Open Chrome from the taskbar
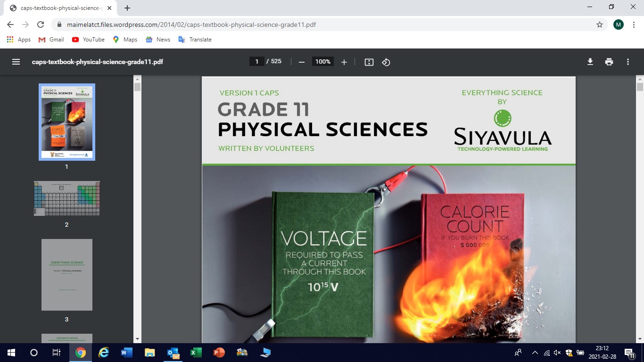644x362 pixels. tap(81, 353)
